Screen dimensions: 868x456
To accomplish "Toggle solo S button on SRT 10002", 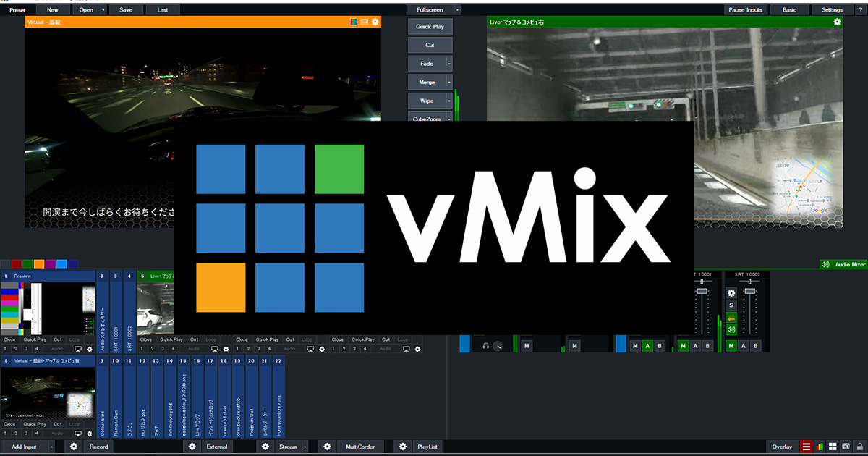I will click(x=731, y=305).
